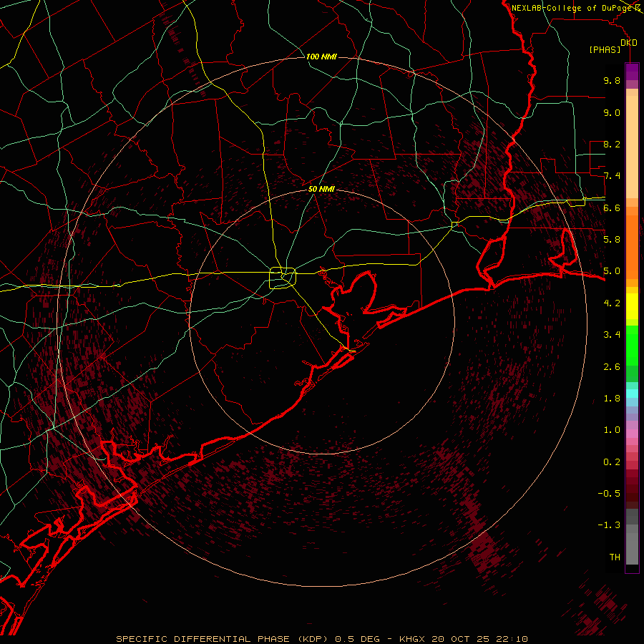
Task: Click the 8.2 legend value
Action: pos(612,144)
